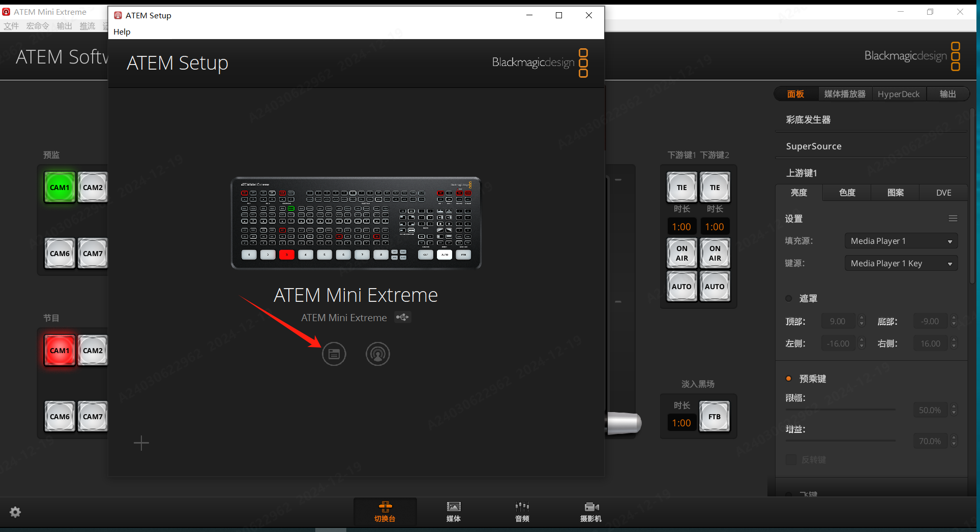Viewport: 980px width, 532px height.
Task: Click the 增益 70.0% stepper arrows
Action: (954, 441)
